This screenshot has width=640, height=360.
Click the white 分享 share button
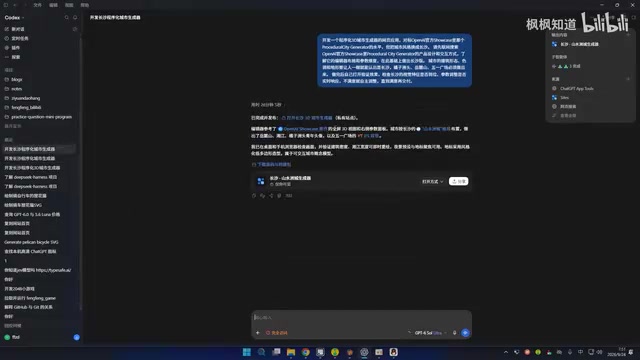tap(458, 181)
